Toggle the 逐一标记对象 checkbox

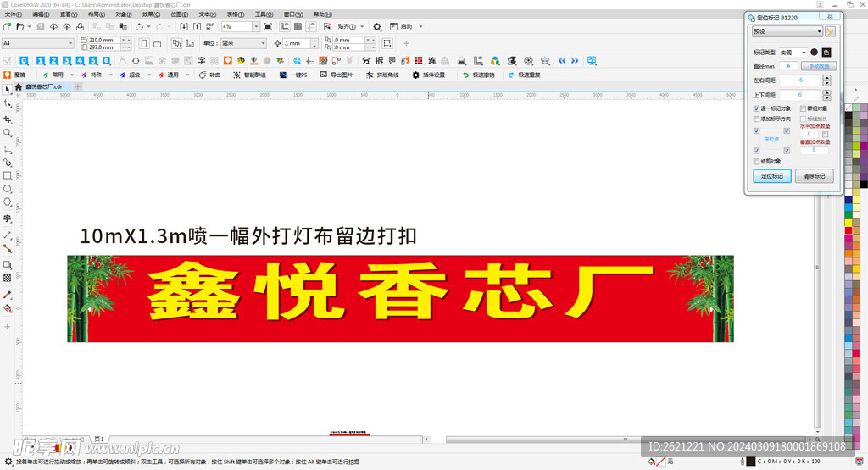click(757, 108)
